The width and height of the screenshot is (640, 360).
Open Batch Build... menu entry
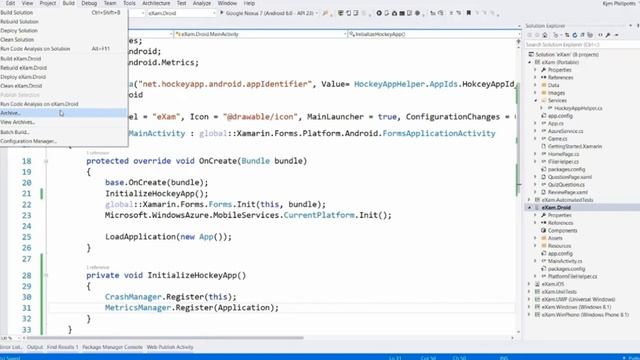click(x=63, y=132)
